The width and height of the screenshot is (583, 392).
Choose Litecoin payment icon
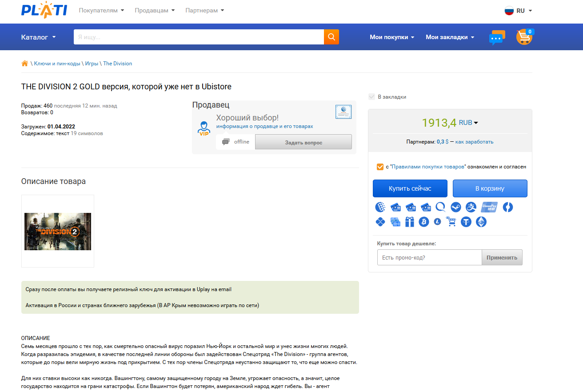pyautogui.click(x=438, y=222)
